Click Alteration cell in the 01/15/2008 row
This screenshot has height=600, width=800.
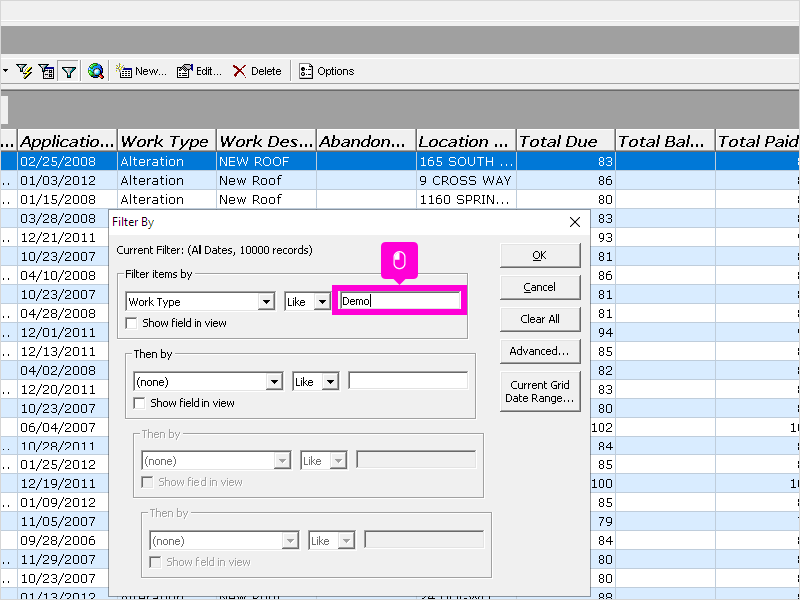167,199
